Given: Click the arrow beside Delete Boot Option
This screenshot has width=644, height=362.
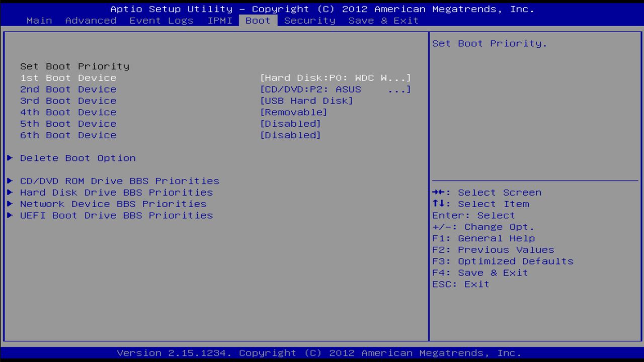Looking at the screenshot, I should (x=10, y=158).
